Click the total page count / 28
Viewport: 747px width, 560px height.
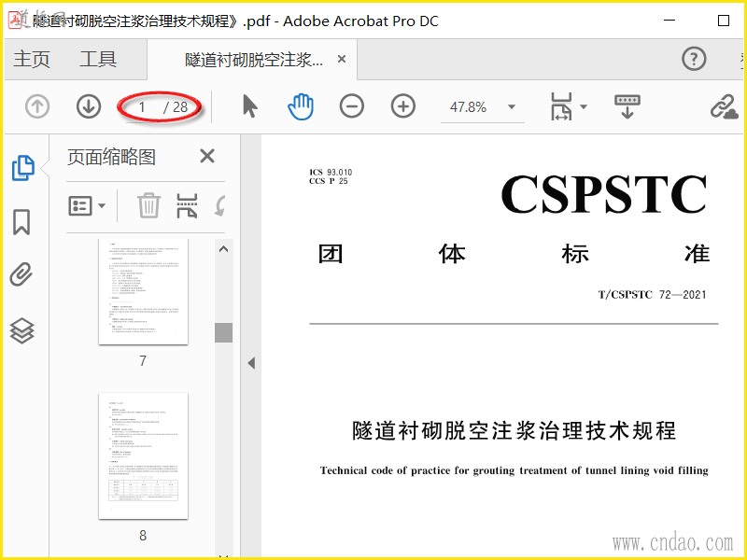tap(176, 107)
